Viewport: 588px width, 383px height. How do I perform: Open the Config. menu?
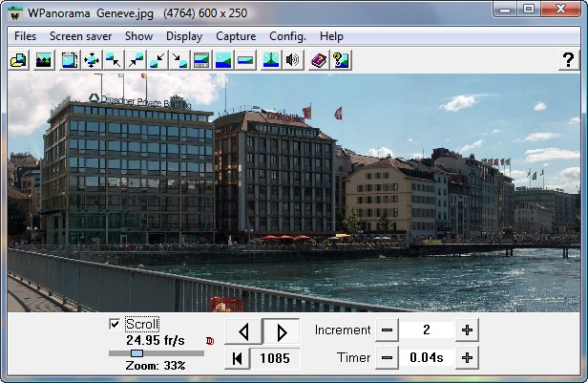287,36
